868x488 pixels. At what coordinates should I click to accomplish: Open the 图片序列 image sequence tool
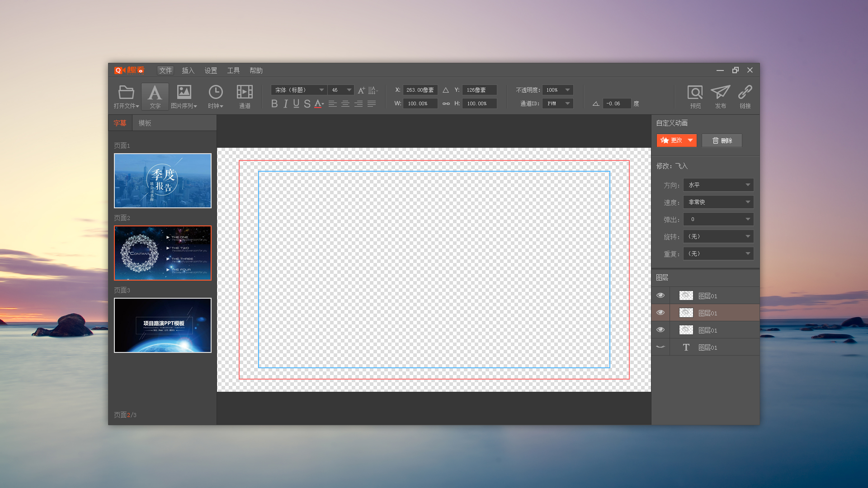184,97
